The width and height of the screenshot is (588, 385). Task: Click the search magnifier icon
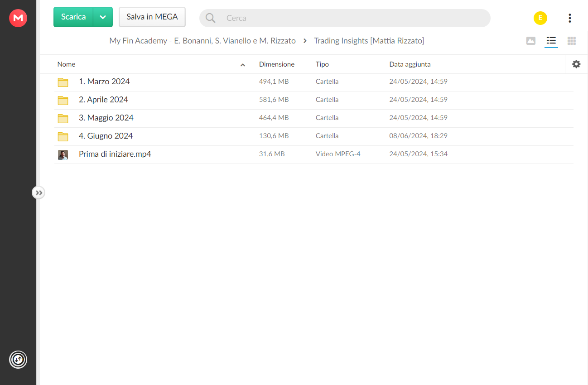[211, 18]
